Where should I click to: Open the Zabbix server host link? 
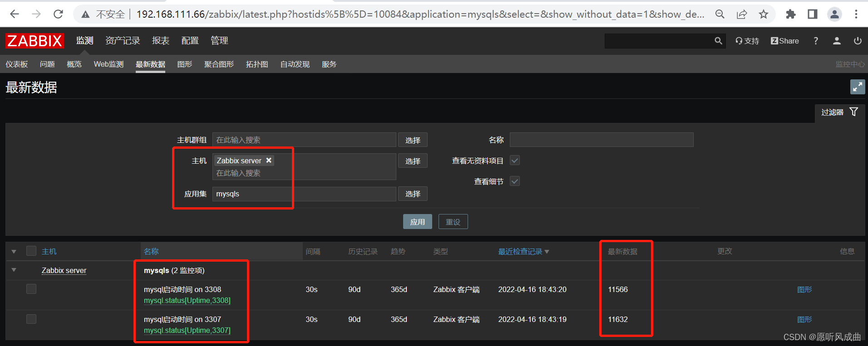tap(64, 270)
